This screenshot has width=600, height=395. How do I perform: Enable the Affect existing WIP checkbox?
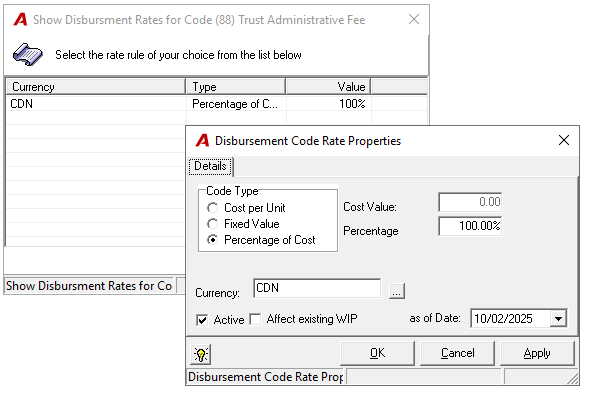tap(255, 319)
